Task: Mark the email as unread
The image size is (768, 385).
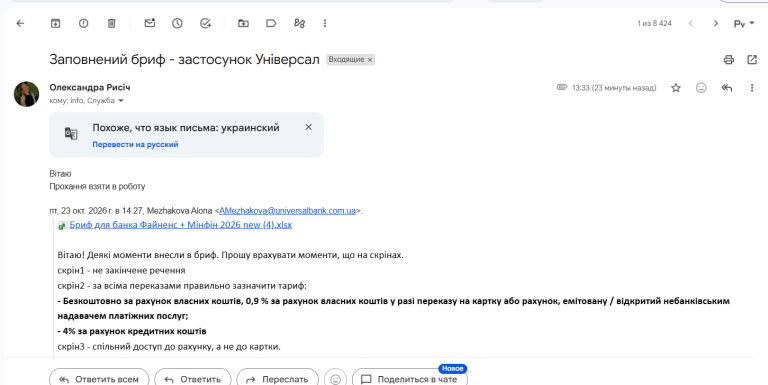Action: click(149, 23)
